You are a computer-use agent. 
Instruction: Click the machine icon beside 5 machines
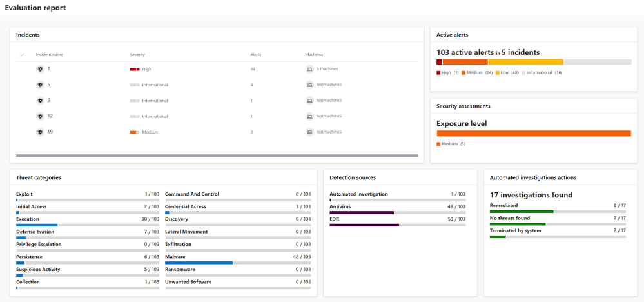click(x=309, y=69)
